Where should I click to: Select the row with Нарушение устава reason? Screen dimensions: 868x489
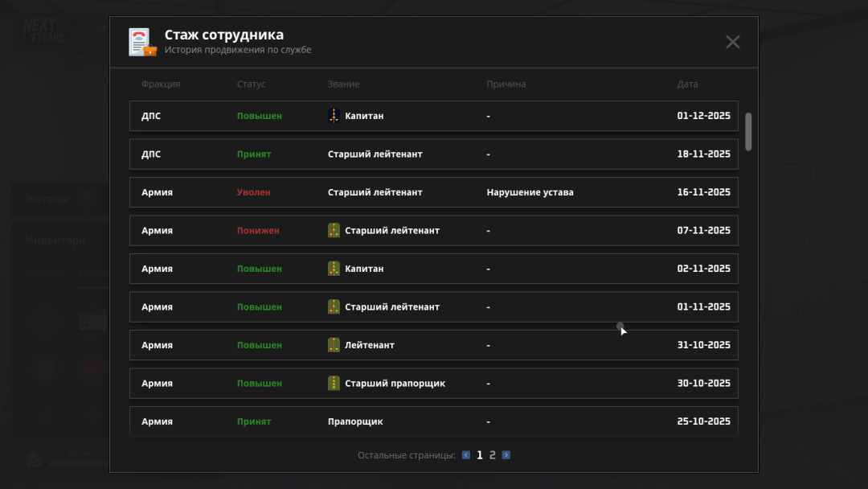(x=434, y=193)
